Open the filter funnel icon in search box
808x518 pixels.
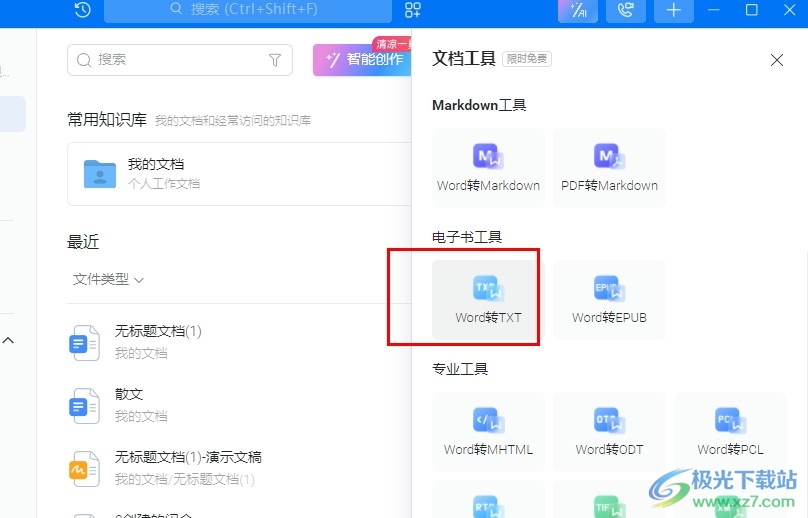275,60
